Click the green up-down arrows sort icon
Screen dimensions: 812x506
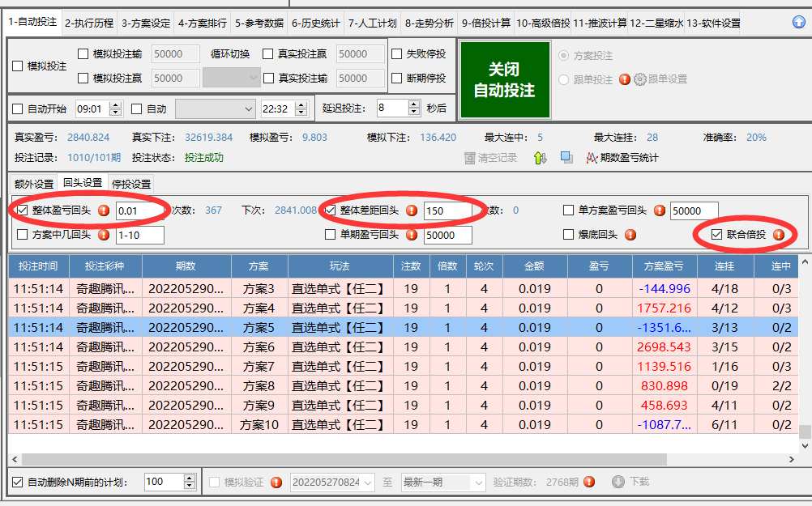541,158
